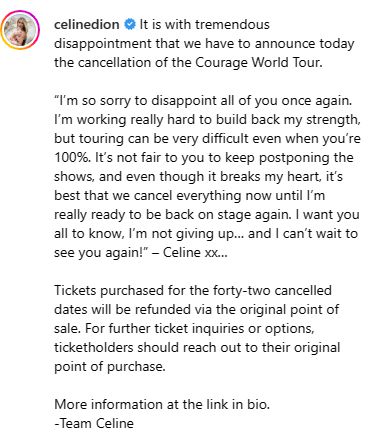Click "dates will be refunded via" line
Screen dimensions: 386x443
coord(196,310)
